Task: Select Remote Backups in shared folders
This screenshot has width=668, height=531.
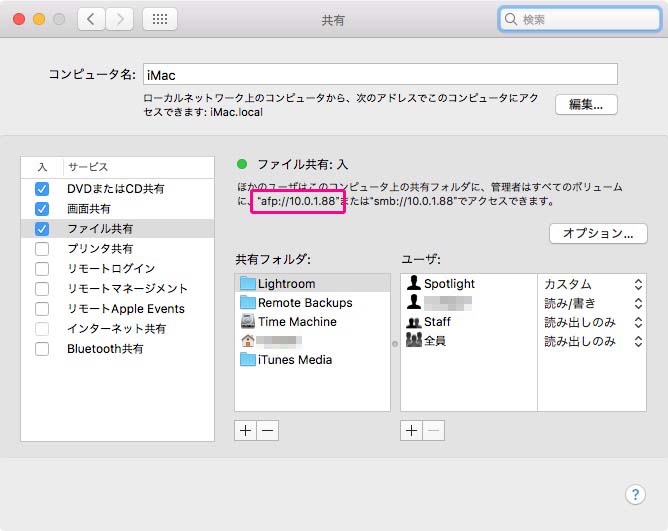Action: pos(312,303)
